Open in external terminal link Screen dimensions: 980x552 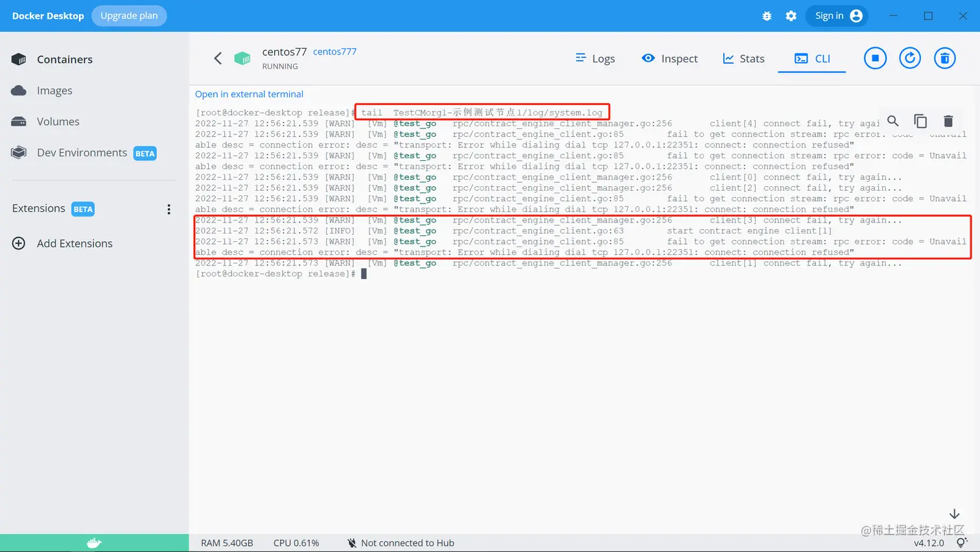point(249,94)
